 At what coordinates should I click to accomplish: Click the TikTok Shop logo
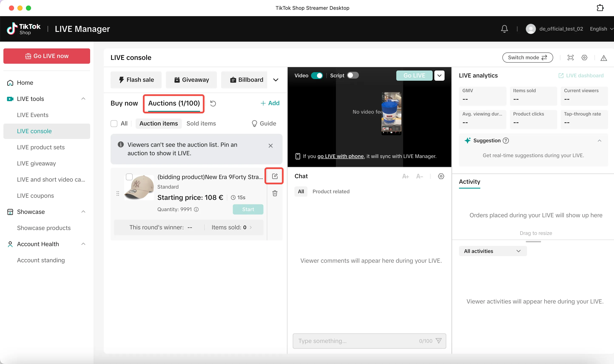(24, 29)
